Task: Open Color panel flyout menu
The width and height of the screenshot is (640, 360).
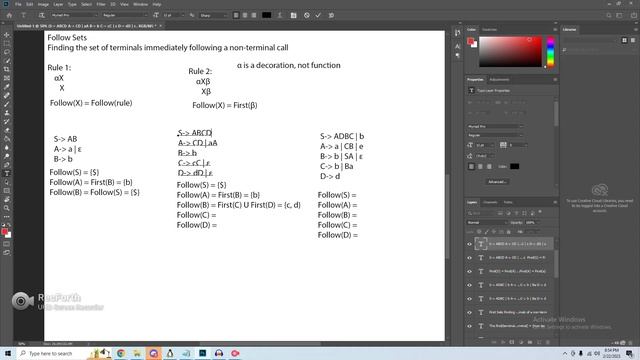Action: (555, 30)
